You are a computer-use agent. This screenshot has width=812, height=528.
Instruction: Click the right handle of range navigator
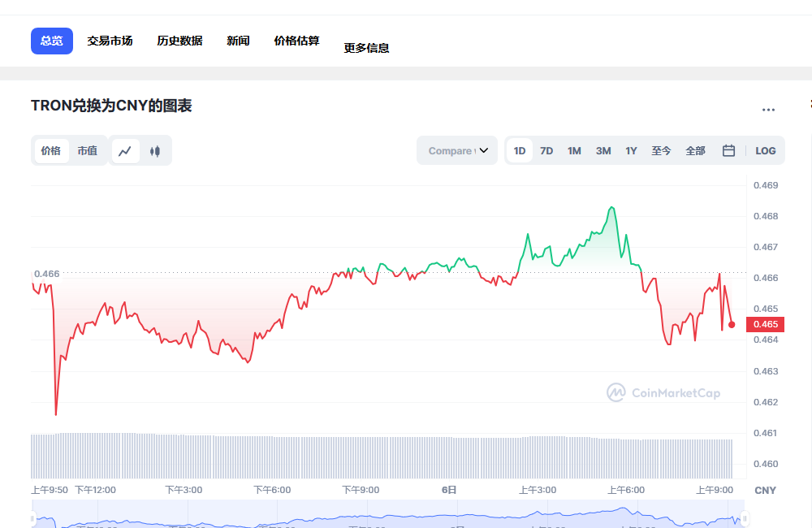[745, 518]
